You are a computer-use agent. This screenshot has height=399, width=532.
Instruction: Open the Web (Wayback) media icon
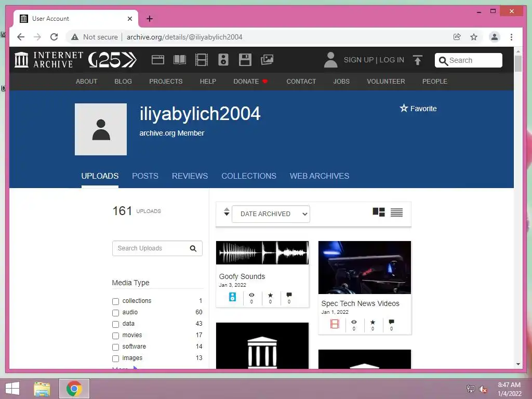pyautogui.click(x=158, y=60)
